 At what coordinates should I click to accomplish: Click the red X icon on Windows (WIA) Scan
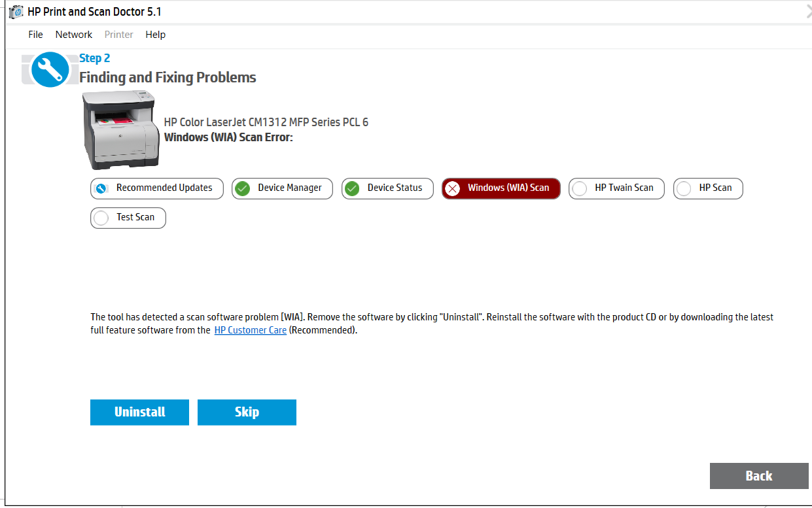tap(452, 189)
